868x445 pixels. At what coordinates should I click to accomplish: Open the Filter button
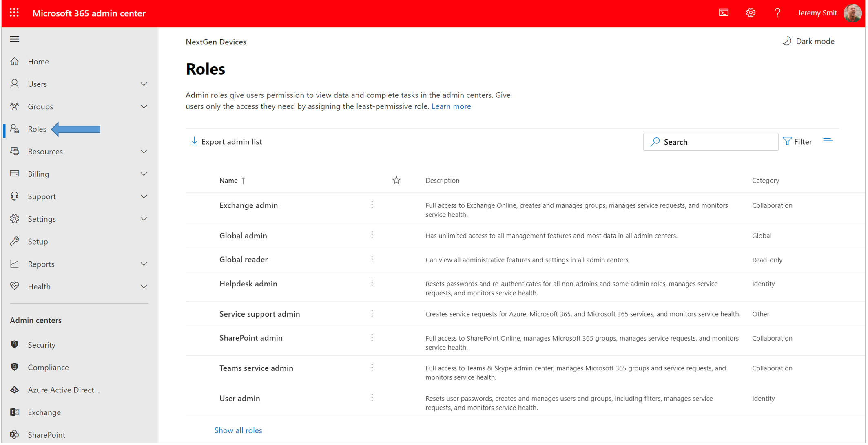797,141
